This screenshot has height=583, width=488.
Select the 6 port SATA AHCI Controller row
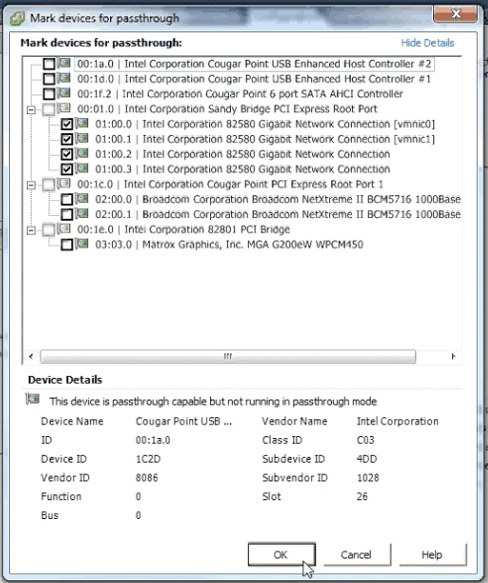tap(240, 94)
